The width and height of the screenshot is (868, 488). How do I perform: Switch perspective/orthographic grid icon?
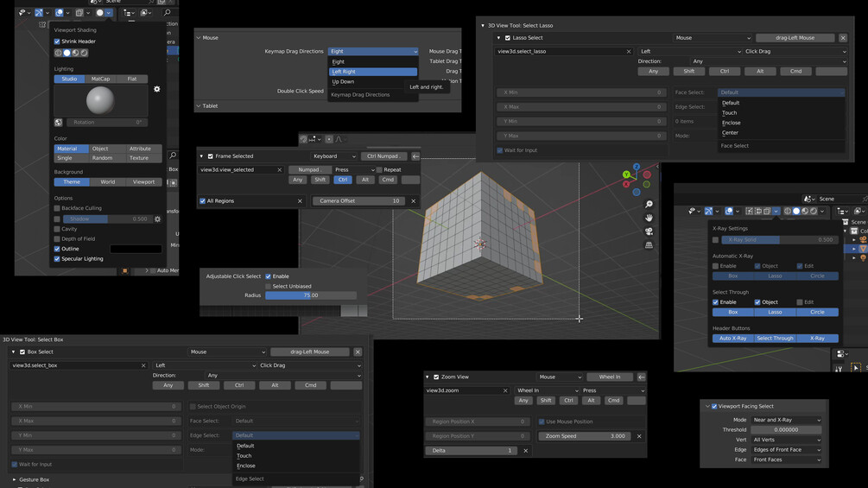coord(649,245)
